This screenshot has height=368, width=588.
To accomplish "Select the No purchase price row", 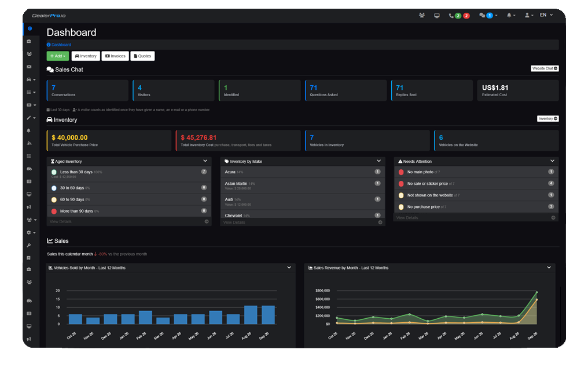I will [x=476, y=207].
